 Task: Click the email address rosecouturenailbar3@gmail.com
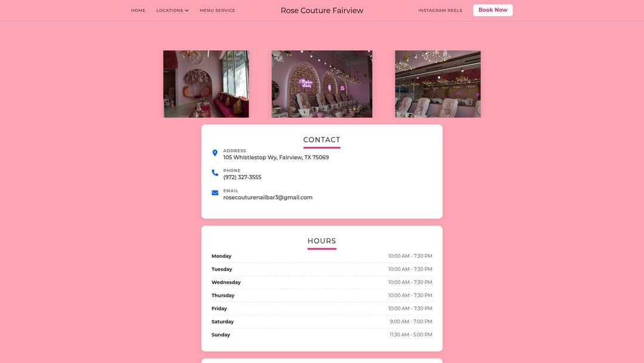[x=267, y=197]
